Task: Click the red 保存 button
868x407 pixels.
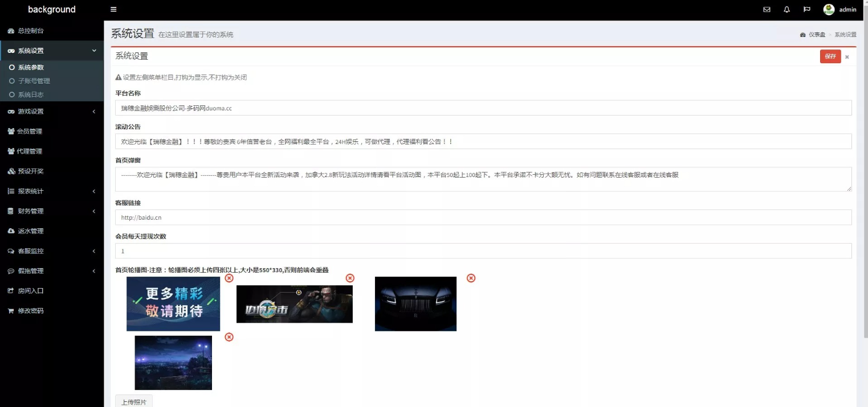Action: click(830, 56)
